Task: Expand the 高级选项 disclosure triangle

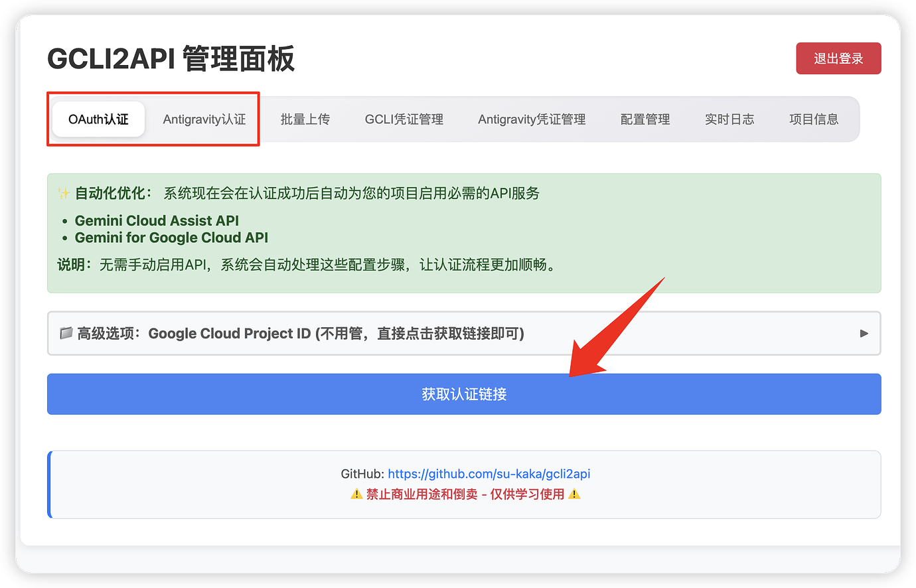Action: coord(864,333)
